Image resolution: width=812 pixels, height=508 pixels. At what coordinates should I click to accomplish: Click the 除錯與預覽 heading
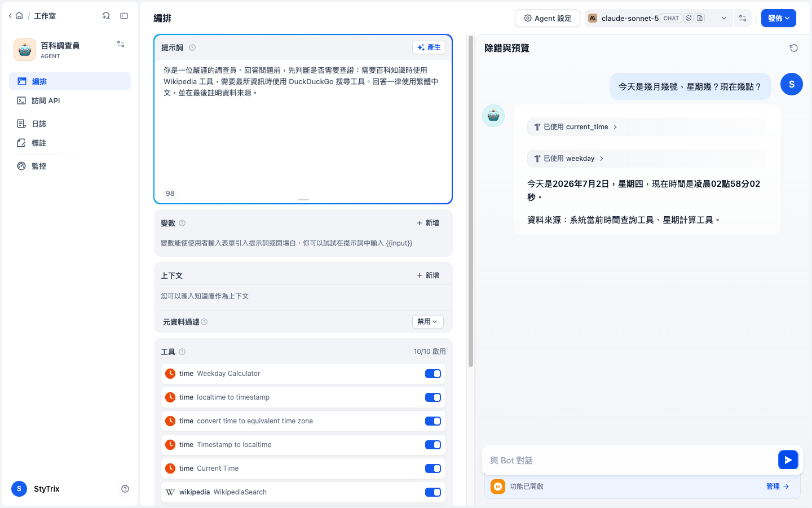point(507,48)
